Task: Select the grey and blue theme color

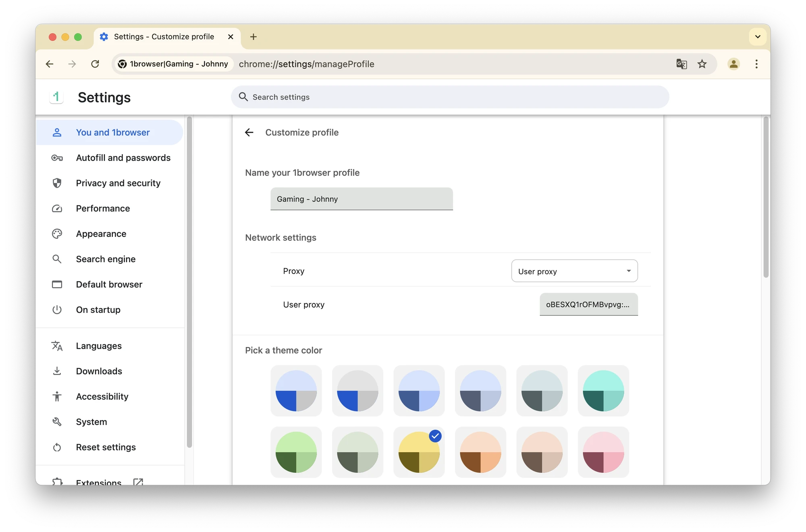Action: pyautogui.click(x=357, y=391)
